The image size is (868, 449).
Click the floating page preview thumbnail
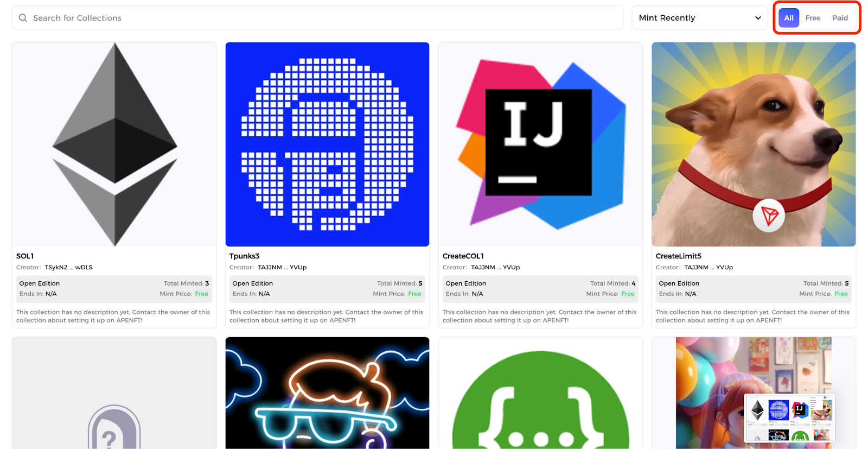pyautogui.click(x=789, y=418)
